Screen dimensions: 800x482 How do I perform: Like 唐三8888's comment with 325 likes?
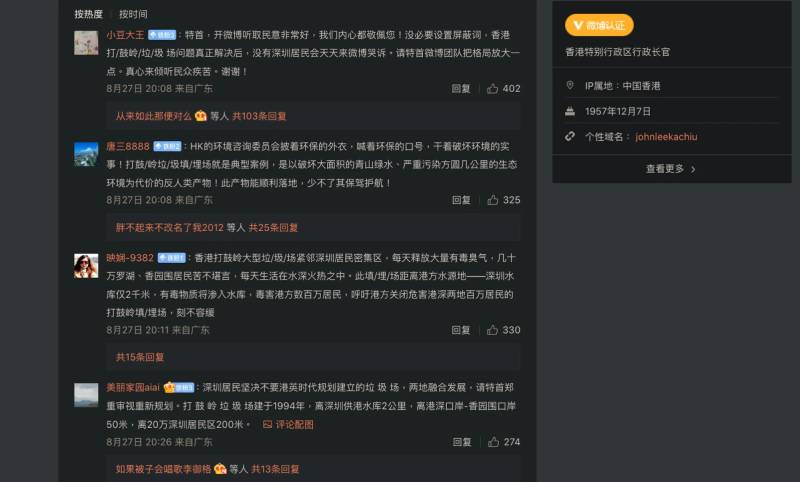click(492, 200)
